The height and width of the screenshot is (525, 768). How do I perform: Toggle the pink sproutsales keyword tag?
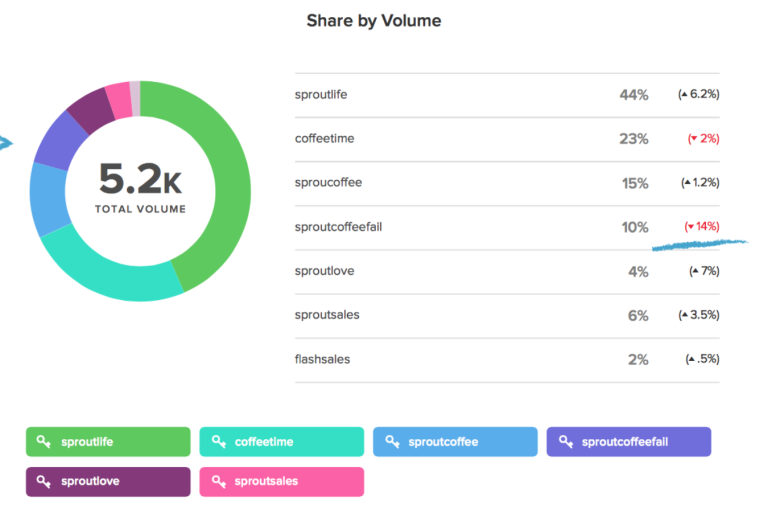click(x=282, y=481)
